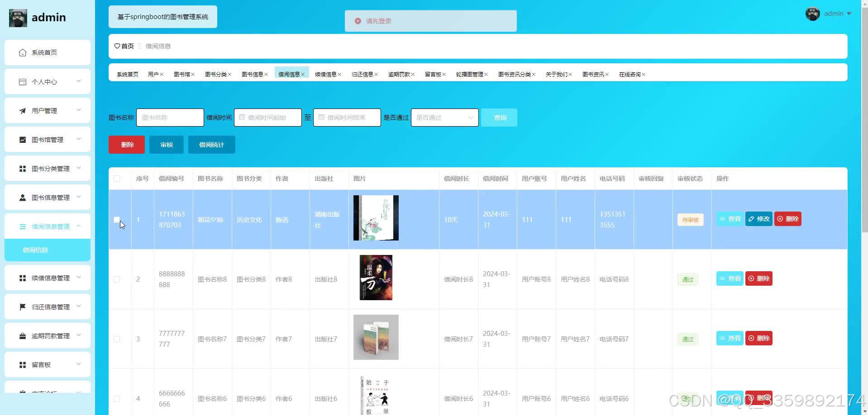The height and width of the screenshot is (415, 868).
Task: Check the row 4 checkbox for 图书名称6
Action: click(117, 399)
